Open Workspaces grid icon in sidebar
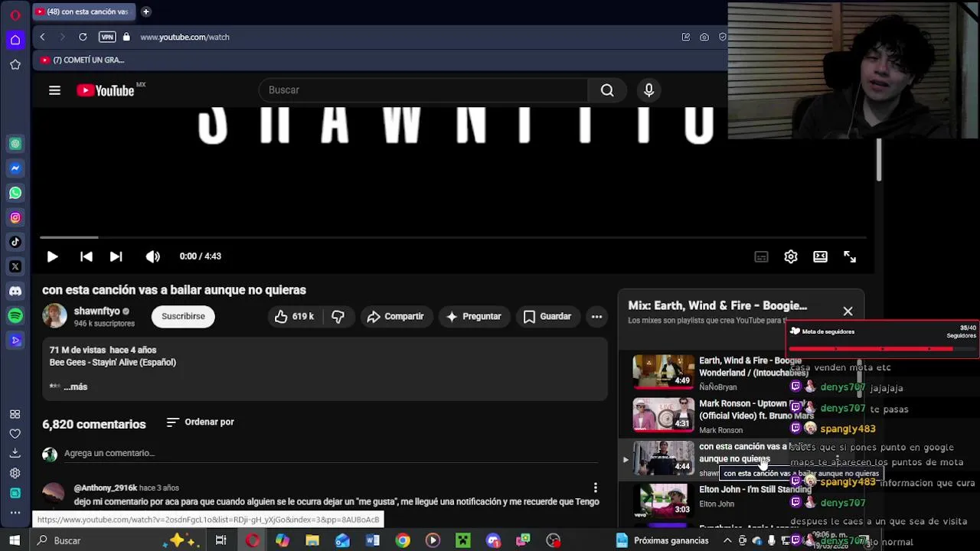This screenshot has height=551, width=980. (15, 414)
